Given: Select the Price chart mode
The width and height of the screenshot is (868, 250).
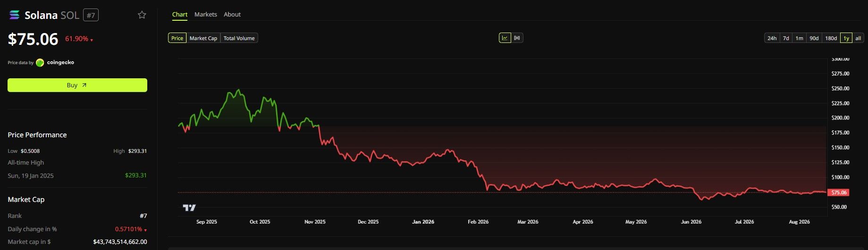Looking at the screenshot, I should pos(177,38).
